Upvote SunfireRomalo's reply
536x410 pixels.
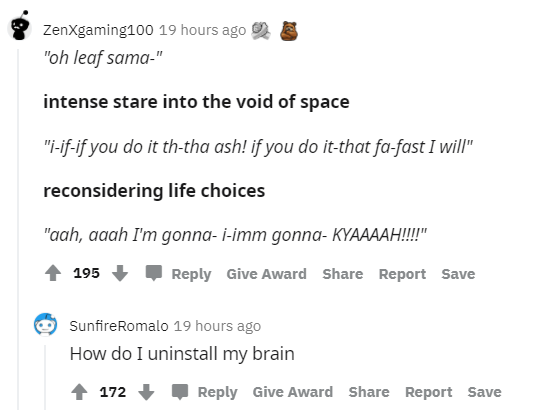(79, 392)
